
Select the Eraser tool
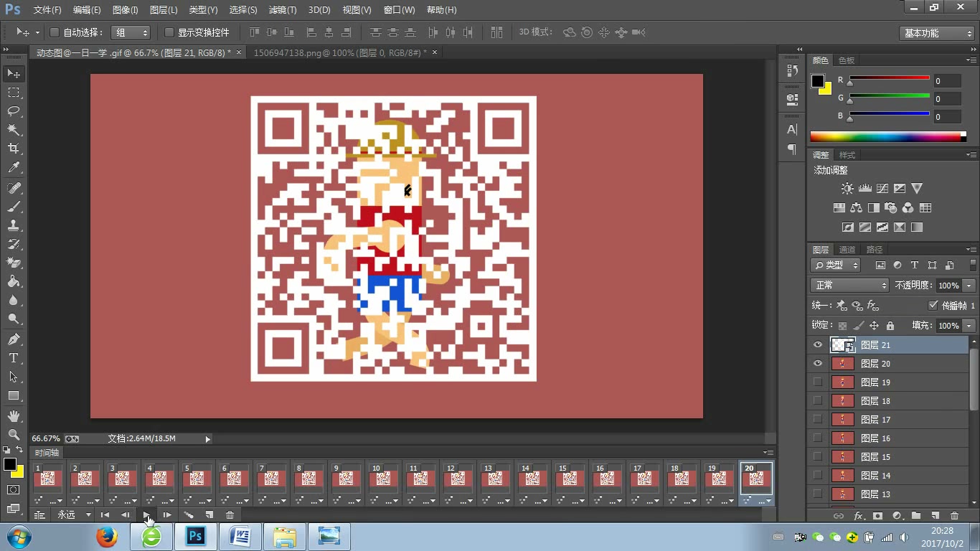pos(14,263)
